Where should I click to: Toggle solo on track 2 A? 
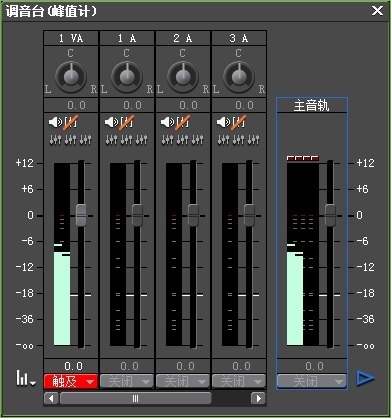point(183,122)
